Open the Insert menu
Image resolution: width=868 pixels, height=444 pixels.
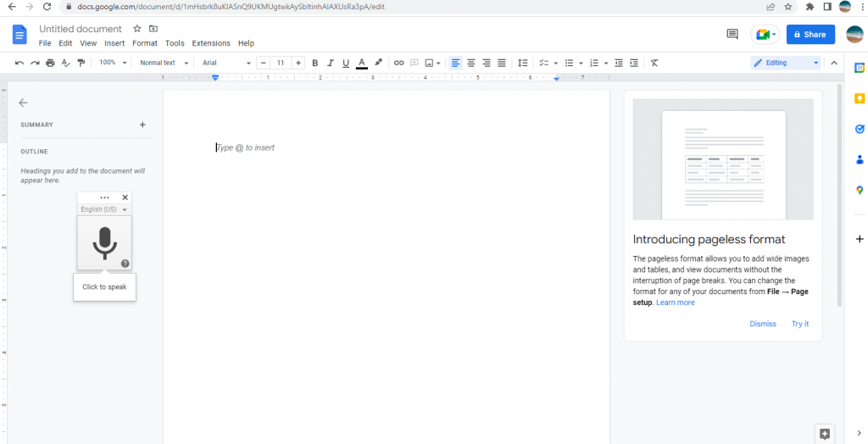tap(114, 43)
